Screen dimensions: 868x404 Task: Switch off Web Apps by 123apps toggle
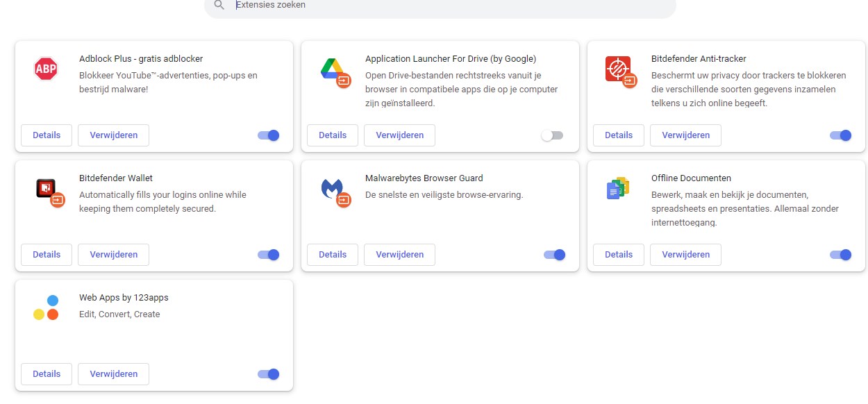pos(268,374)
